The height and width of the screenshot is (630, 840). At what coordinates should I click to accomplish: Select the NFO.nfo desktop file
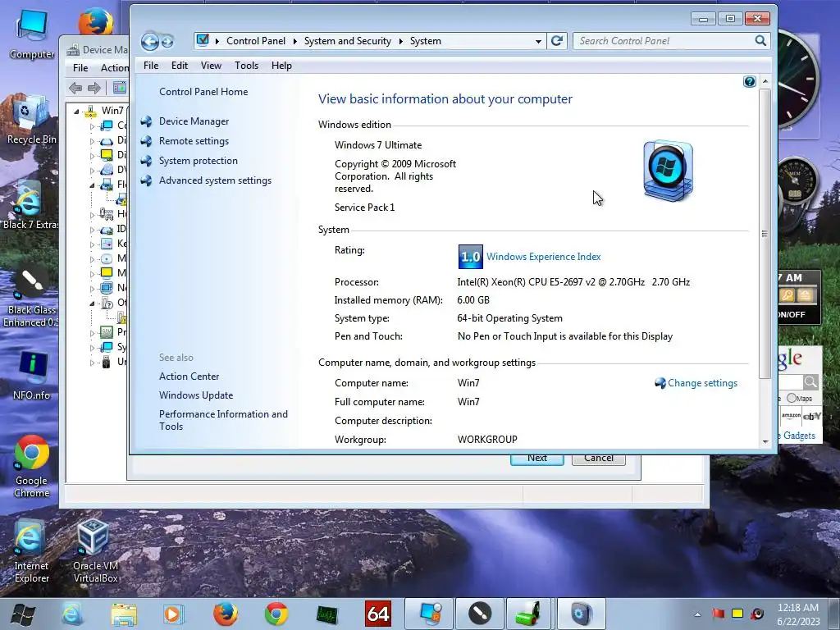[x=32, y=376]
